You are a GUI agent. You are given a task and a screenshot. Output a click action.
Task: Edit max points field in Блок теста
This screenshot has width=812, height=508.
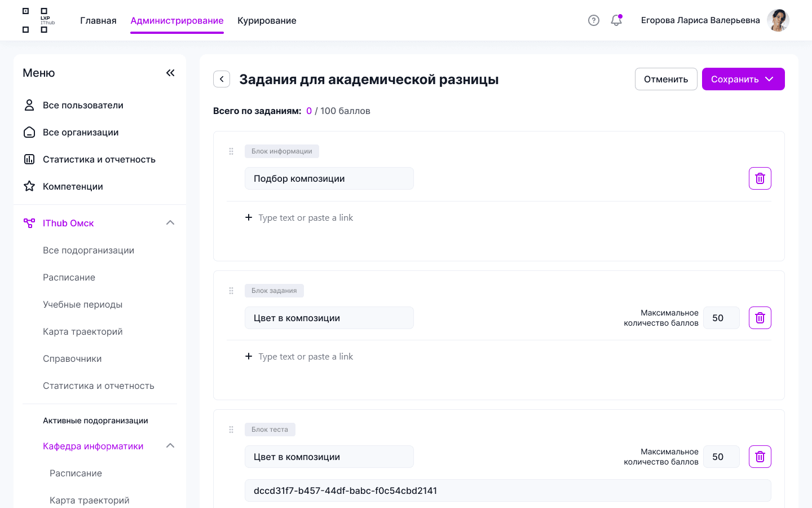pyautogui.click(x=721, y=457)
